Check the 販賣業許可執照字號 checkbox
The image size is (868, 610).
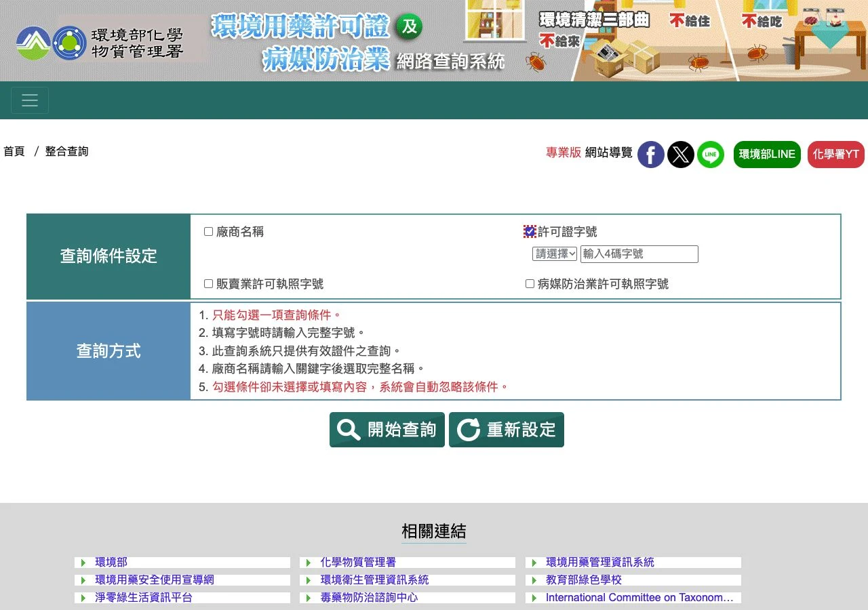pyautogui.click(x=209, y=284)
